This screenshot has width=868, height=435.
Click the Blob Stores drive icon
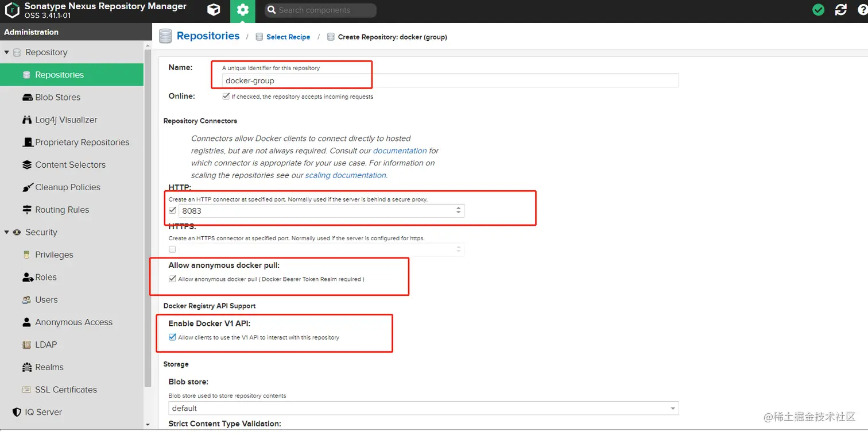(x=27, y=97)
